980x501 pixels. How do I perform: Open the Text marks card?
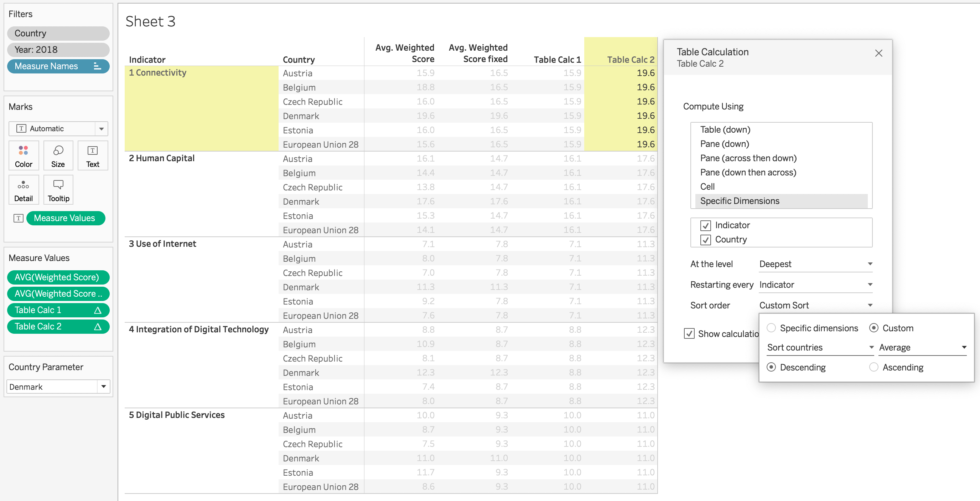coord(93,156)
